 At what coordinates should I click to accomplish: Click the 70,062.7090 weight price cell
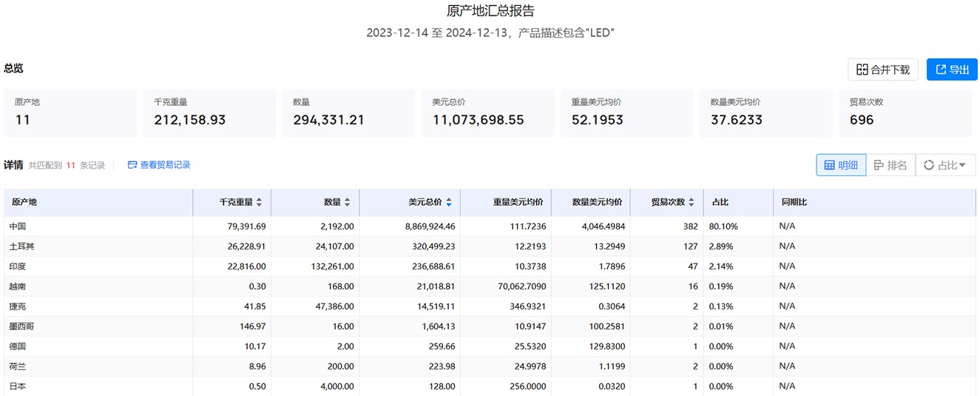pos(506,286)
